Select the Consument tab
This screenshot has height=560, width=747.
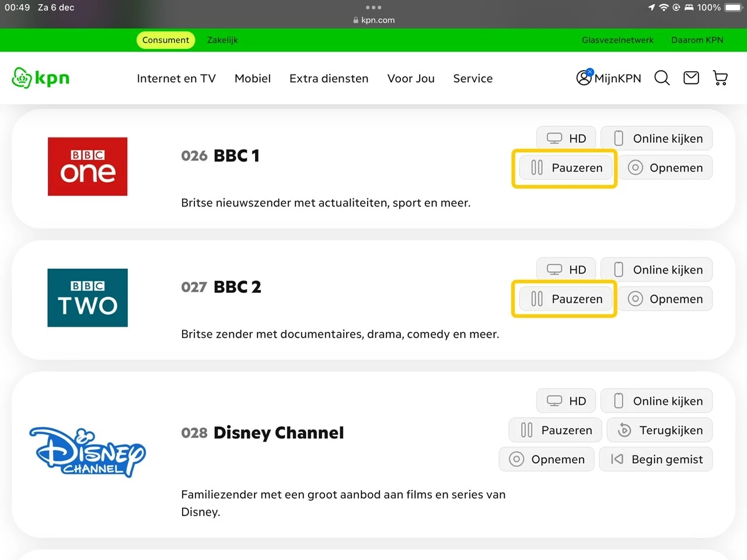(x=166, y=40)
